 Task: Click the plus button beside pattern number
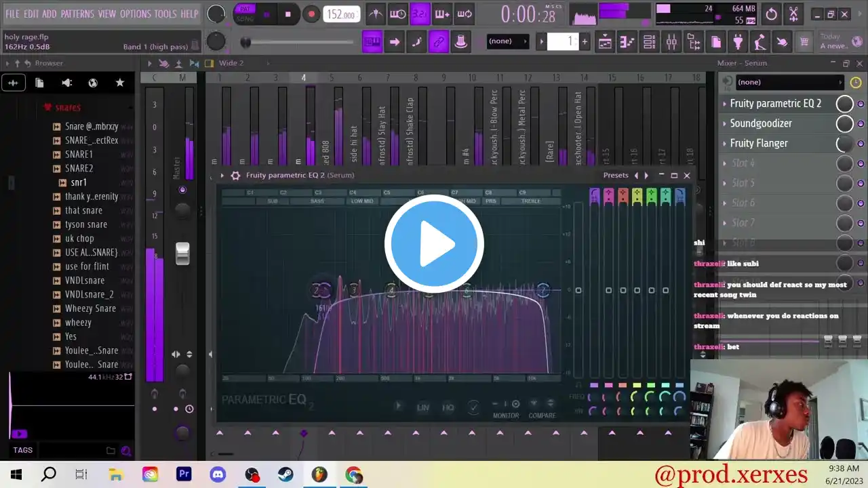point(585,42)
